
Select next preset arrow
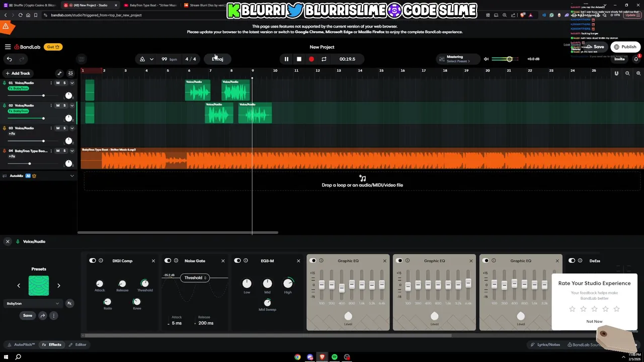tap(58, 286)
